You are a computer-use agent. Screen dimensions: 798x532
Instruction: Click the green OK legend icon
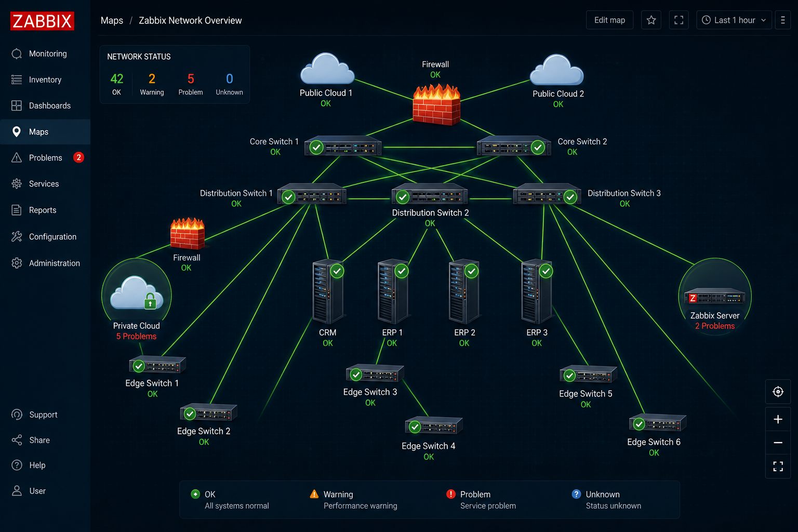[195, 494]
